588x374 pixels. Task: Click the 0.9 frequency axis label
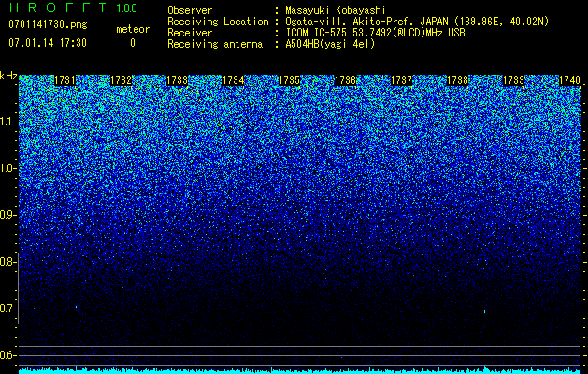7,215
